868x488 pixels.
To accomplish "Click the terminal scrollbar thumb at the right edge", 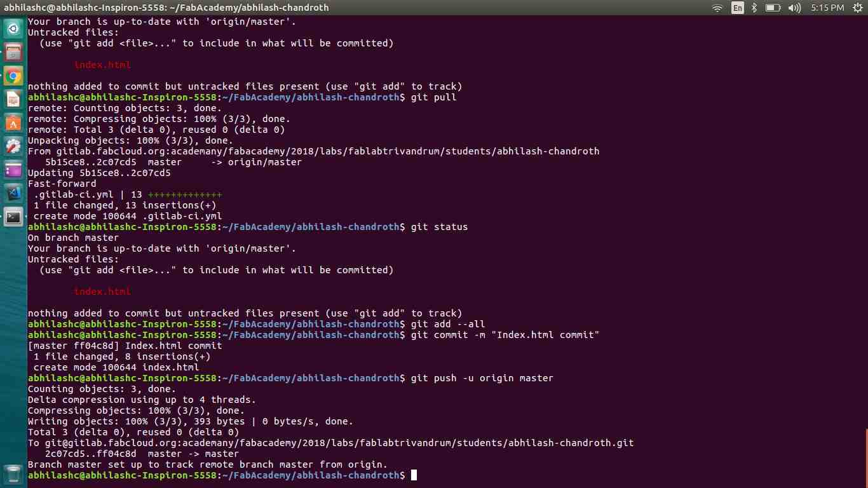I will (x=866, y=458).
